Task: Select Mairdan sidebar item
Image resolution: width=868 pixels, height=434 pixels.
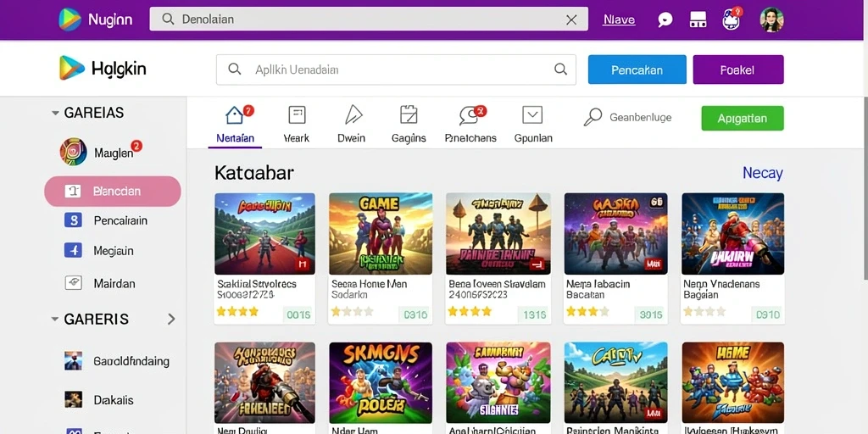Action: [100, 283]
